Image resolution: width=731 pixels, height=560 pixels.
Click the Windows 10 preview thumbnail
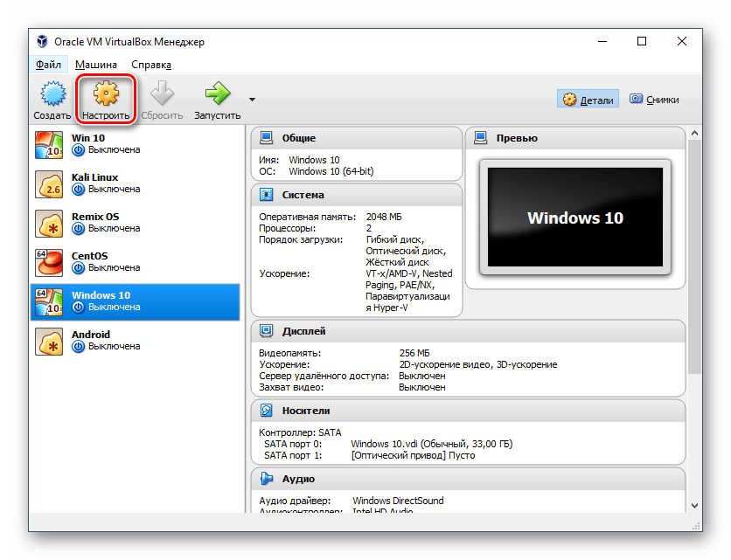574,218
